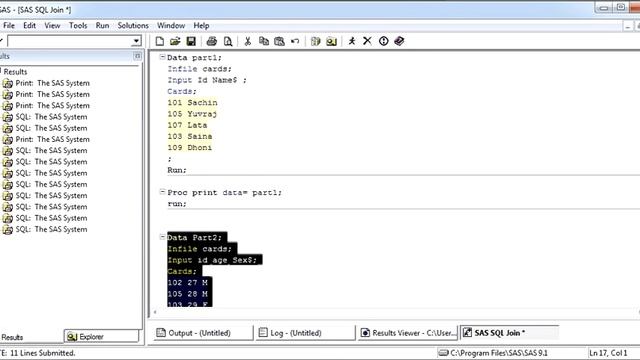The width and height of the screenshot is (640, 360).
Task: Select the first Print: The SAS System entry
Action: (x=52, y=83)
